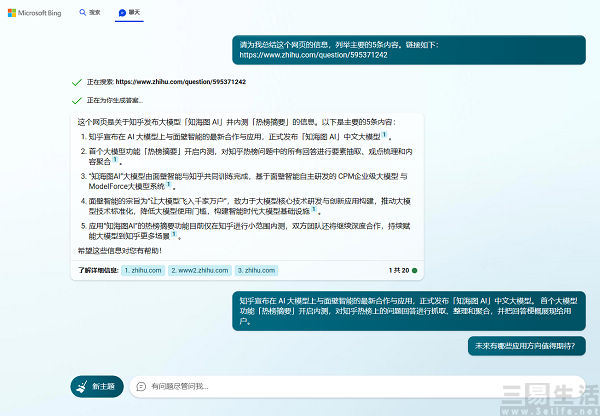Switch to the 搜索 (Search) tab
Screen dimensions: 600x416
point(89,12)
